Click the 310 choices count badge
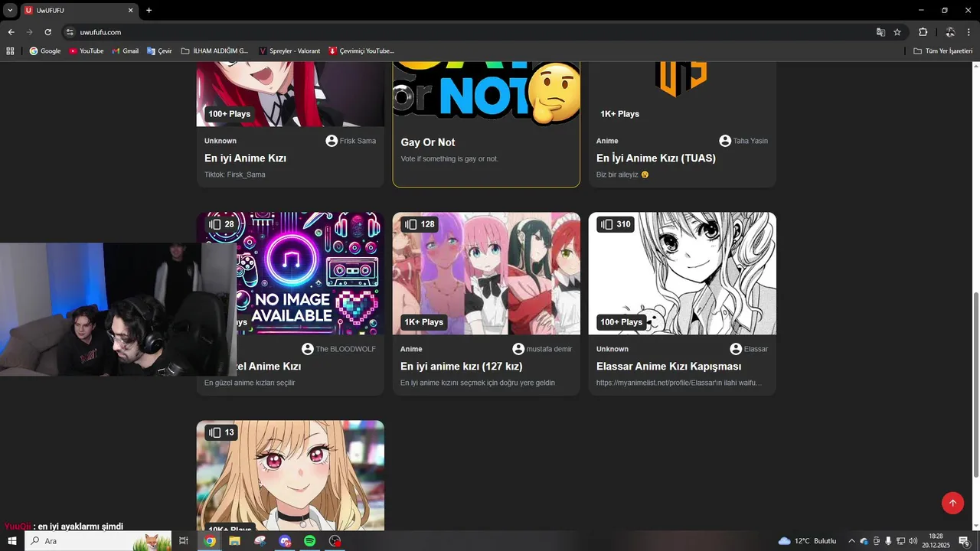This screenshot has width=980, height=551. 616,224
